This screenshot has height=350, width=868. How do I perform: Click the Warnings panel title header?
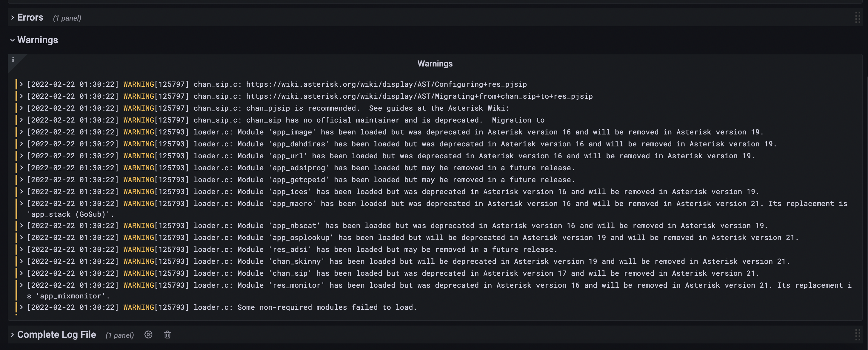coord(435,64)
